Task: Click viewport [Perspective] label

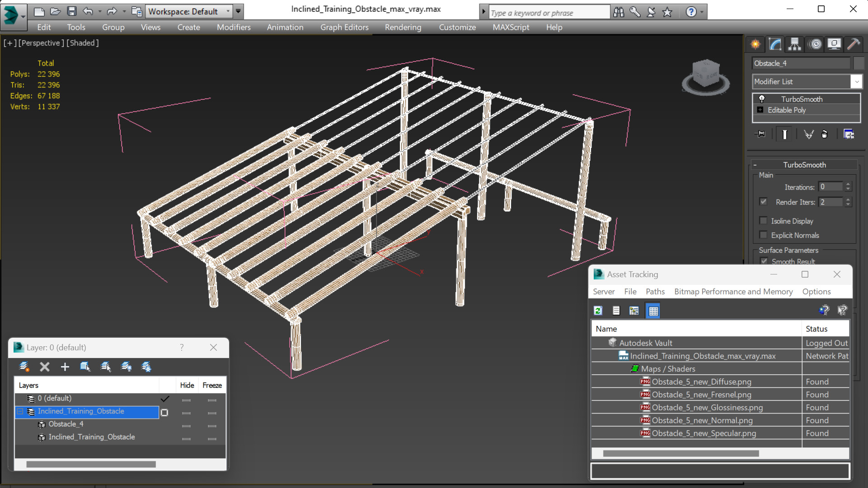Action: (x=41, y=43)
